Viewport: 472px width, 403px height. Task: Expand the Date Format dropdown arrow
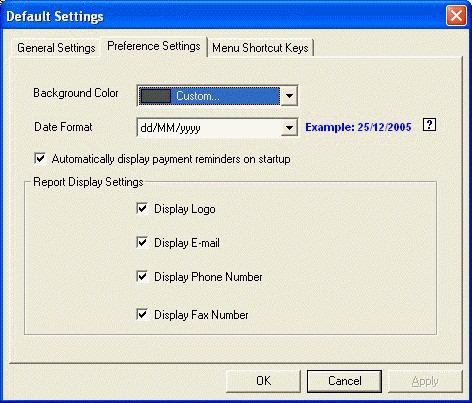[x=289, y=127]
